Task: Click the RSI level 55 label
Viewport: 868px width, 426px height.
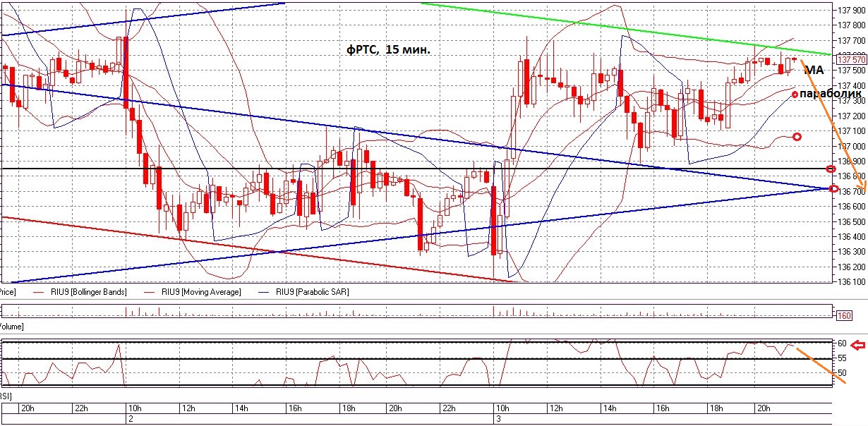Action: 842,358
